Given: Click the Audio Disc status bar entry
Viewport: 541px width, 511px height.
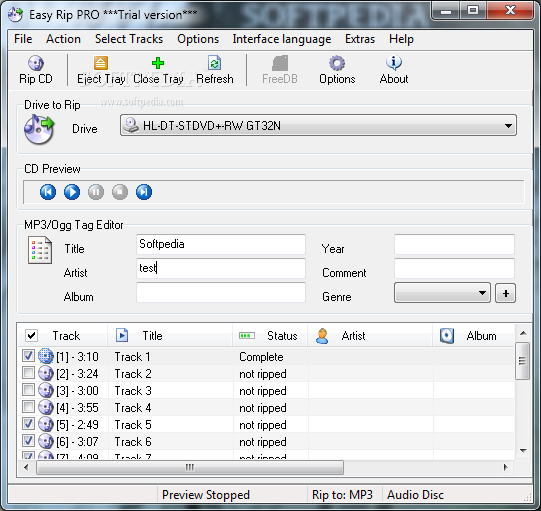Looking at the screenshot, I should [x=415, y=495].
